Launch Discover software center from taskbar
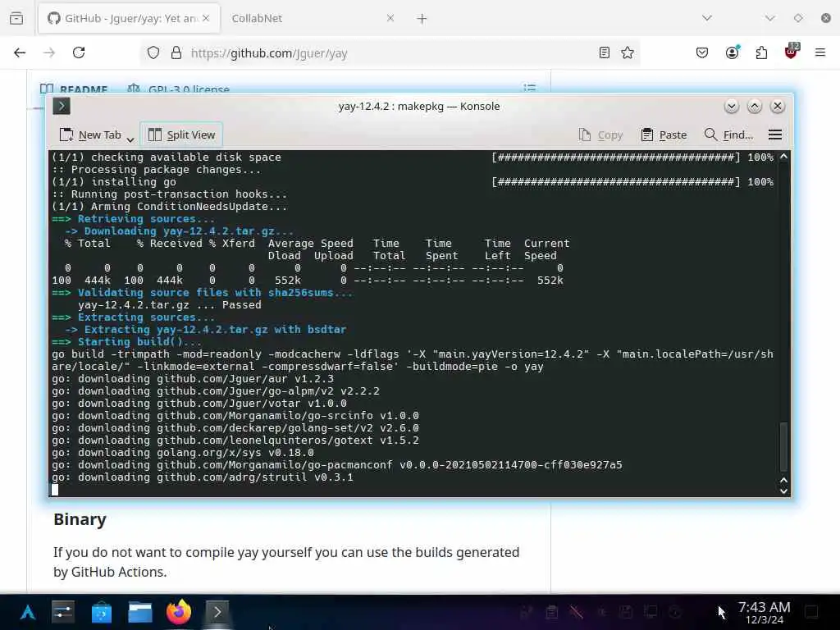840x630 pixels. [101, 612]
